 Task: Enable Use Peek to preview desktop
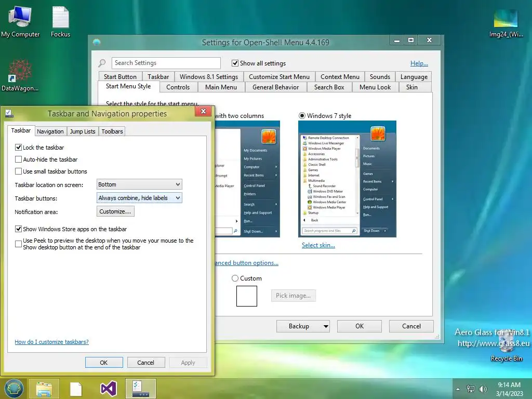18,244
